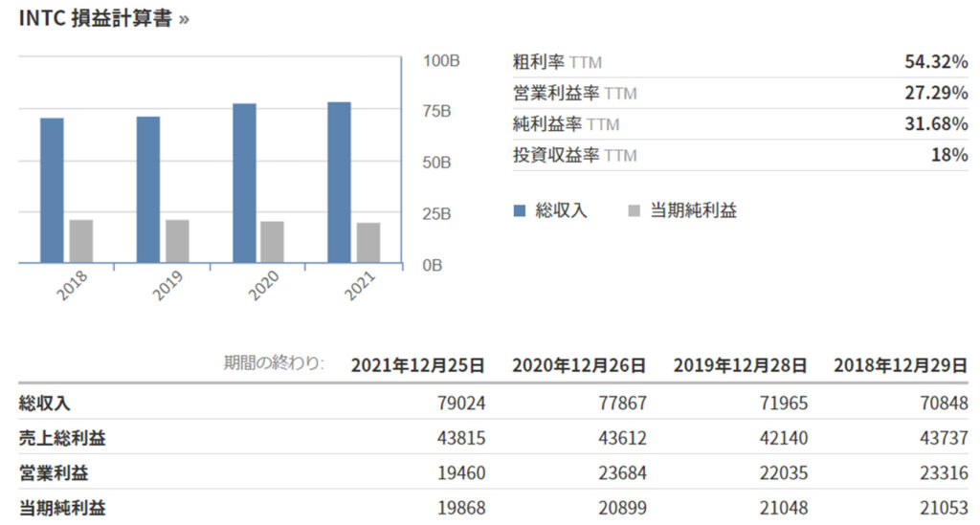Click the 42140 gross profit cell
This screenshot has width=980, height=525.
[784, 438]
